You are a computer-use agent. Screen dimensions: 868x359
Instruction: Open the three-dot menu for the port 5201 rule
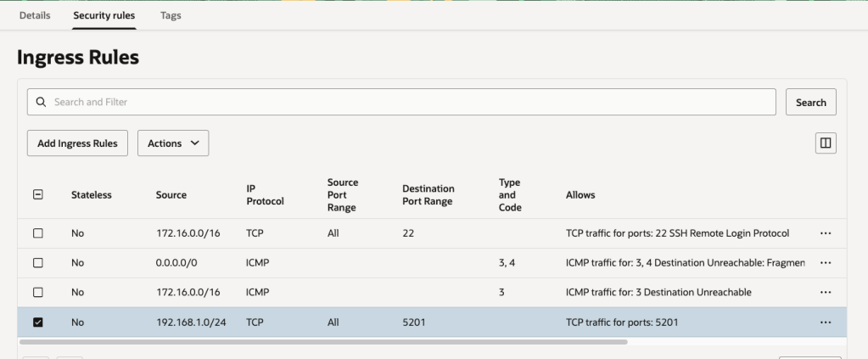point(826,323)
